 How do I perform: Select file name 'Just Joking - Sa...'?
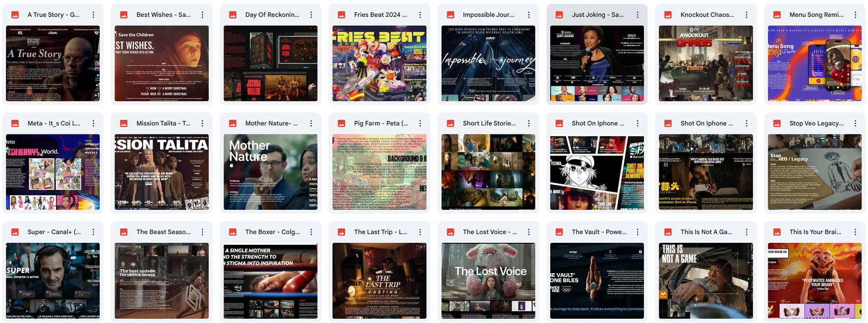coord(597,15)
